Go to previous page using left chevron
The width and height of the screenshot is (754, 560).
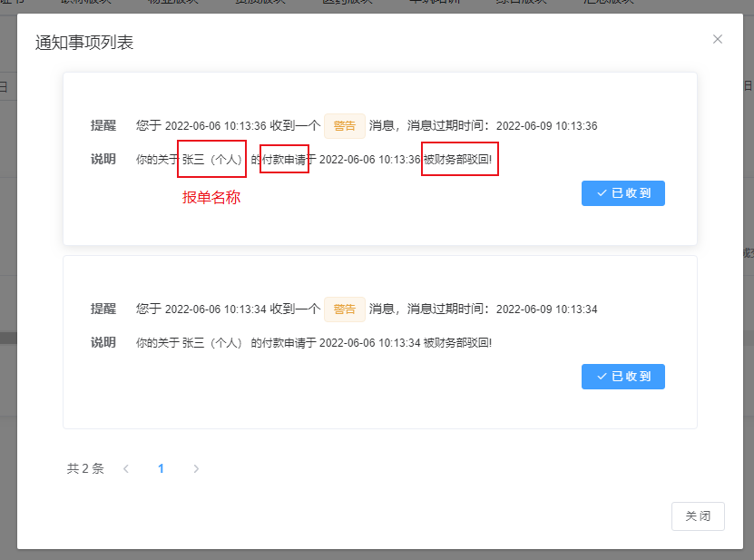click(x=126, y=469)
